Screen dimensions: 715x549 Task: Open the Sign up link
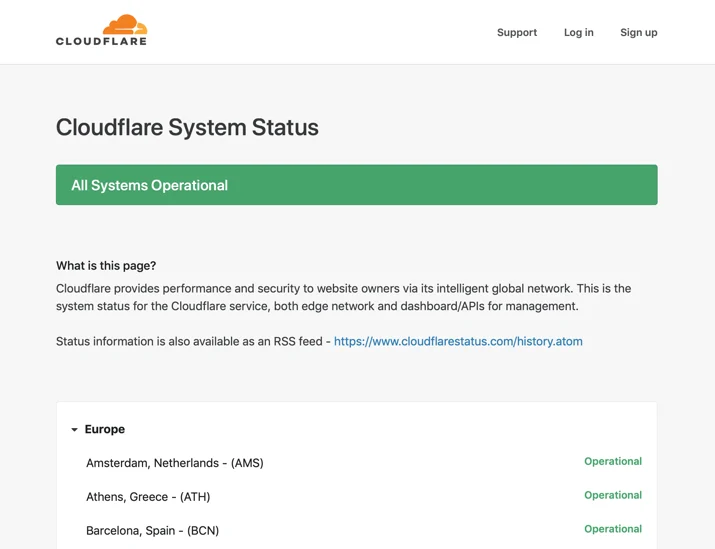tap(638, 32)
